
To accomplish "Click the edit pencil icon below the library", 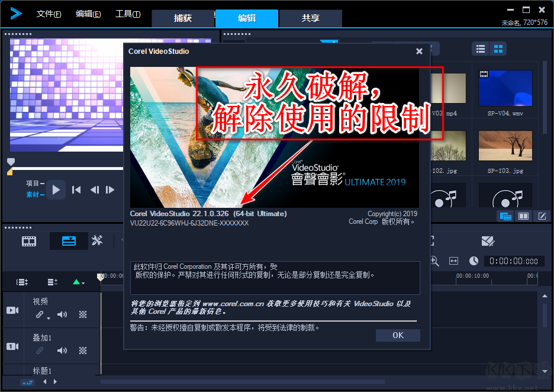I will pyautogui.click(x=542, y=216).
